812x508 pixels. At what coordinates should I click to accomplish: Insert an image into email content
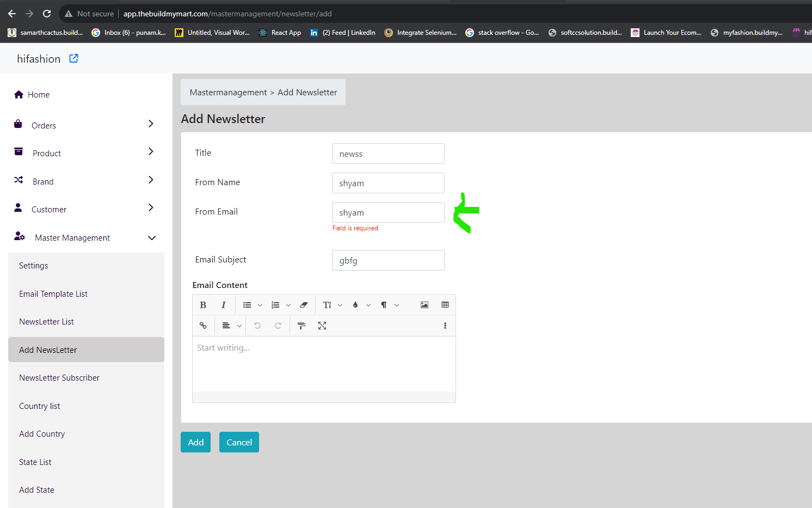425,305
